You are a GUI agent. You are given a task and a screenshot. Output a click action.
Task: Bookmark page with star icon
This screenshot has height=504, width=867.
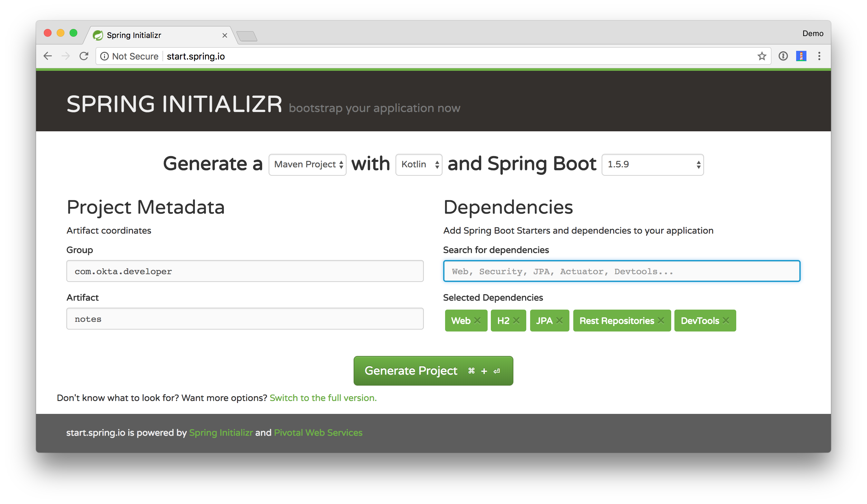(x=762, y=56)
